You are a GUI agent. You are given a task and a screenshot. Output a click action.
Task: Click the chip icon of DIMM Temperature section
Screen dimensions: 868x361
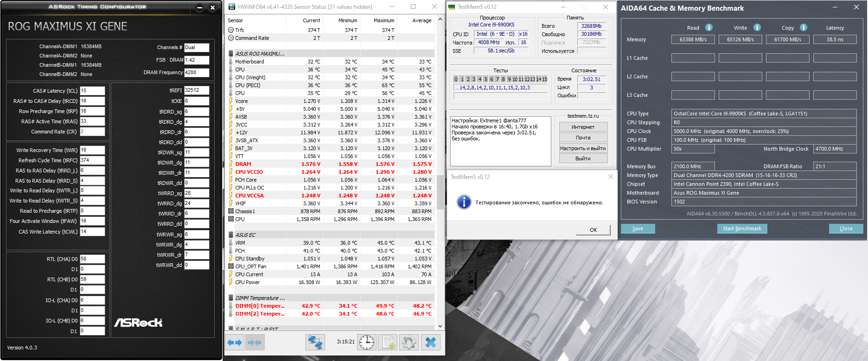click(x=231, y=298)
